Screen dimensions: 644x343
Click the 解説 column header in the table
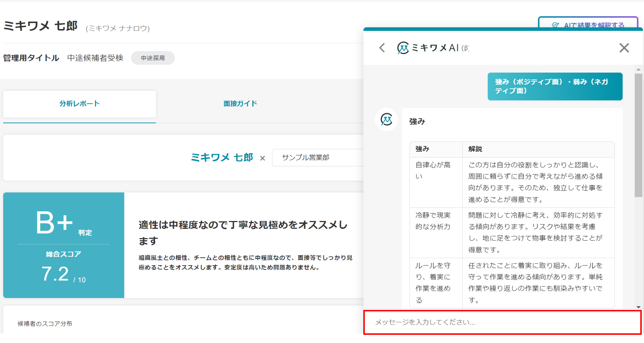click(475, 149)
